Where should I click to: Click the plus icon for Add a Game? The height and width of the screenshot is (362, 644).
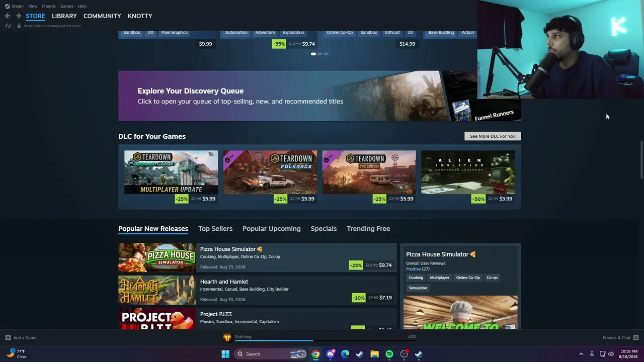pyautogui.click(x=8, y=337)
